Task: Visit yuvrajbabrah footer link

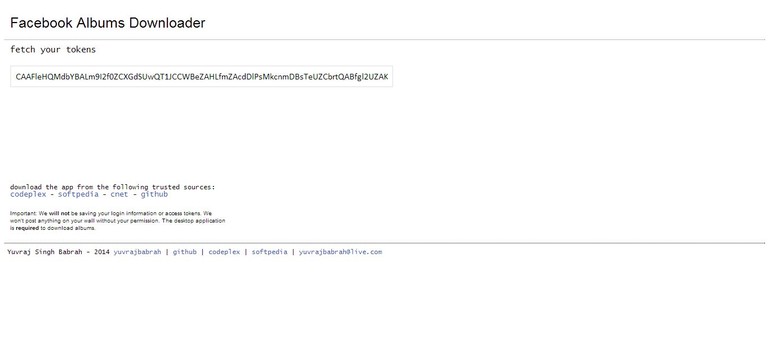Action: point(137,252)
